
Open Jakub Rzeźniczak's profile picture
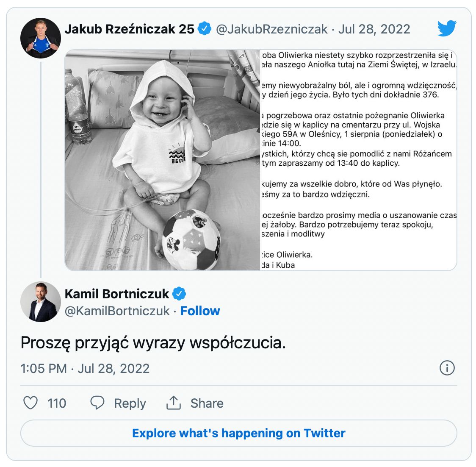click(41, 38)
